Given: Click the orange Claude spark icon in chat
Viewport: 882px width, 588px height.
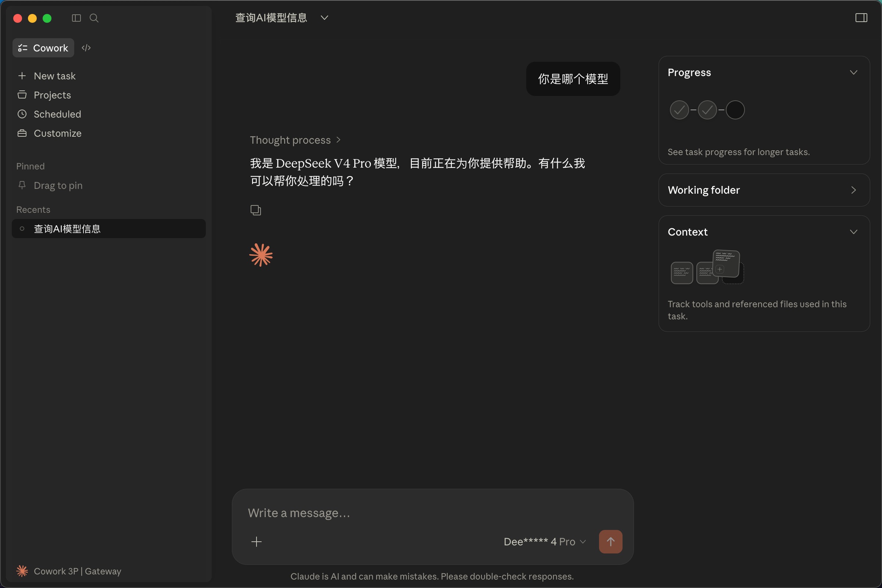Looking at the screenshot, I should [261, 255].
